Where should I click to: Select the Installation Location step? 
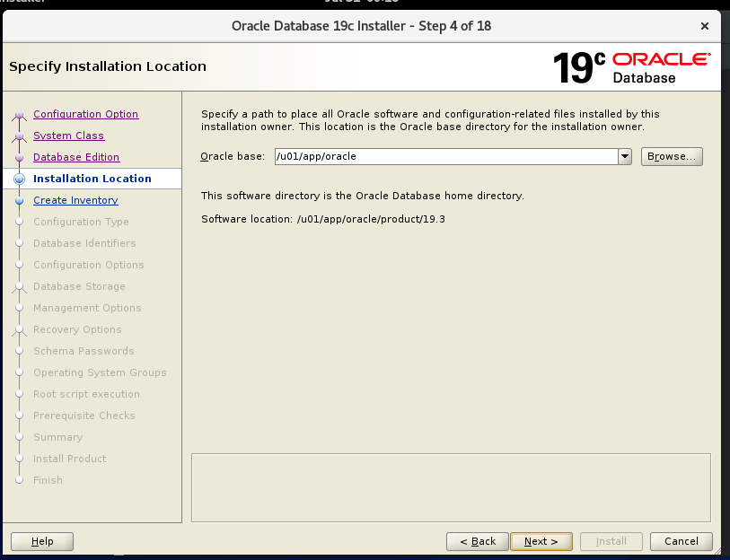tap(92, 179)
